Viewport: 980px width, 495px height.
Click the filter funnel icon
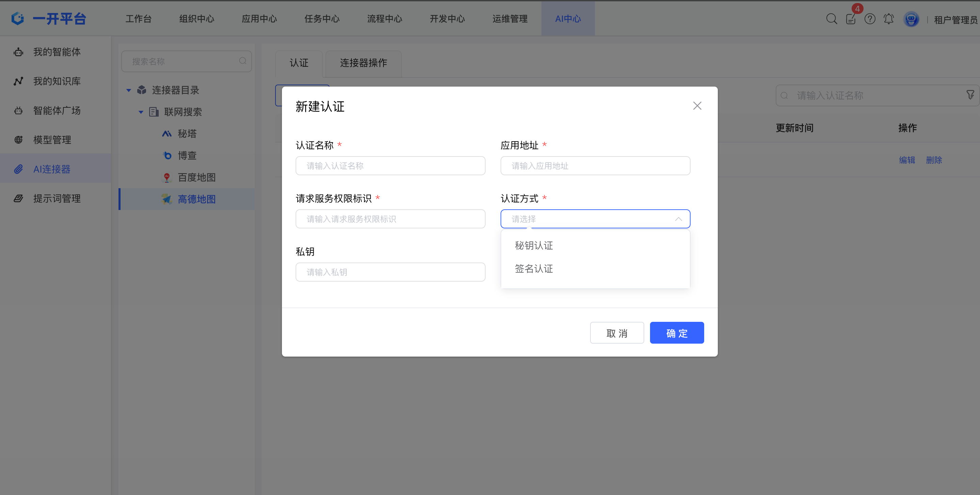970,95
